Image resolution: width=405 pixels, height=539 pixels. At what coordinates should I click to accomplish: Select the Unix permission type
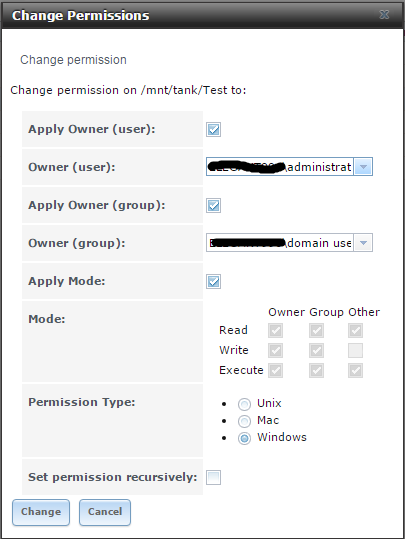(244, 404)
